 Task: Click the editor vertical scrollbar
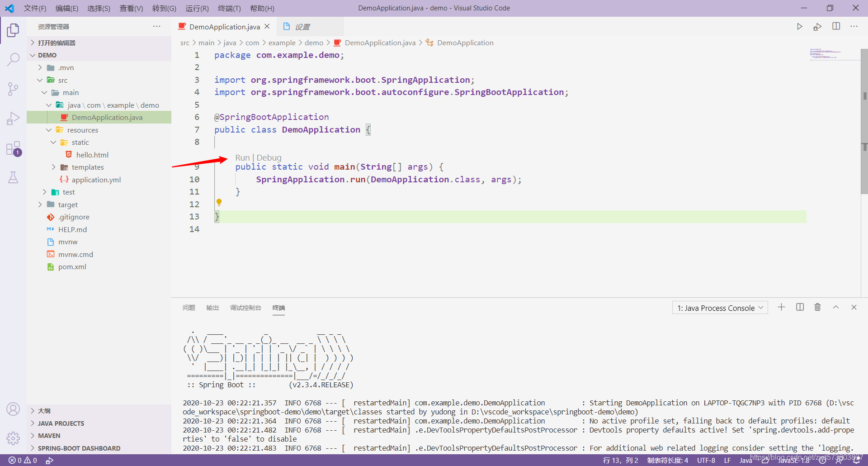[864, 121]
